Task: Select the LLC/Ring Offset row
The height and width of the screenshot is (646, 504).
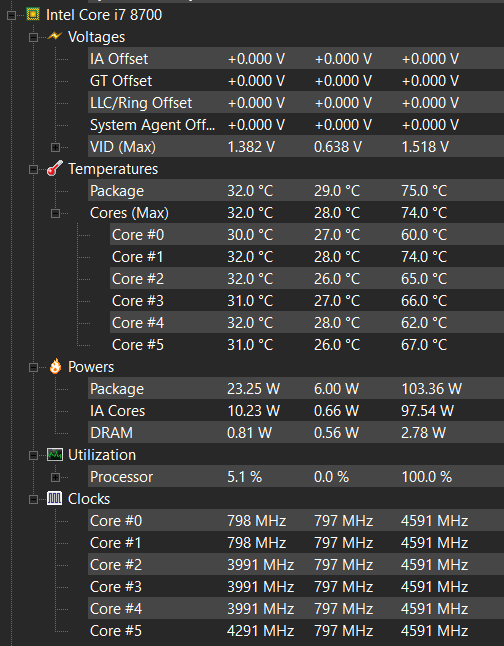Action: click(296, 103)
